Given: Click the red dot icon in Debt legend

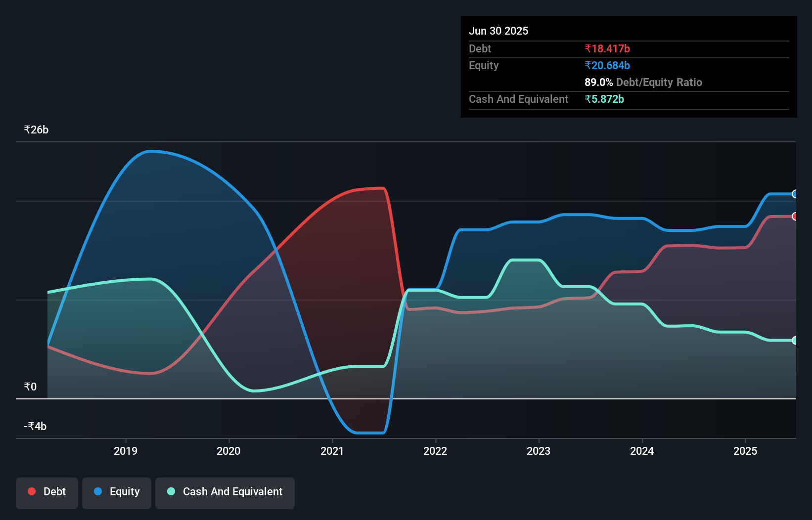Looking at the screenshot, I should (31, 491).
